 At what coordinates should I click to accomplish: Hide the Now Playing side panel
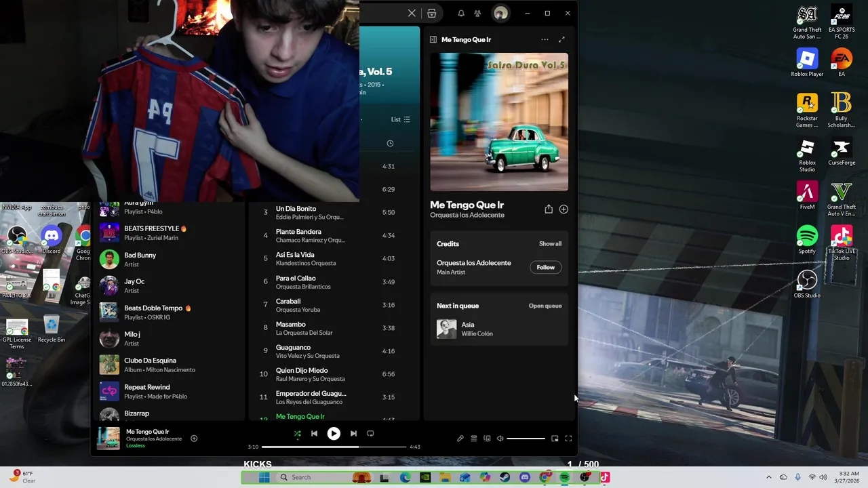pos(433,39)
